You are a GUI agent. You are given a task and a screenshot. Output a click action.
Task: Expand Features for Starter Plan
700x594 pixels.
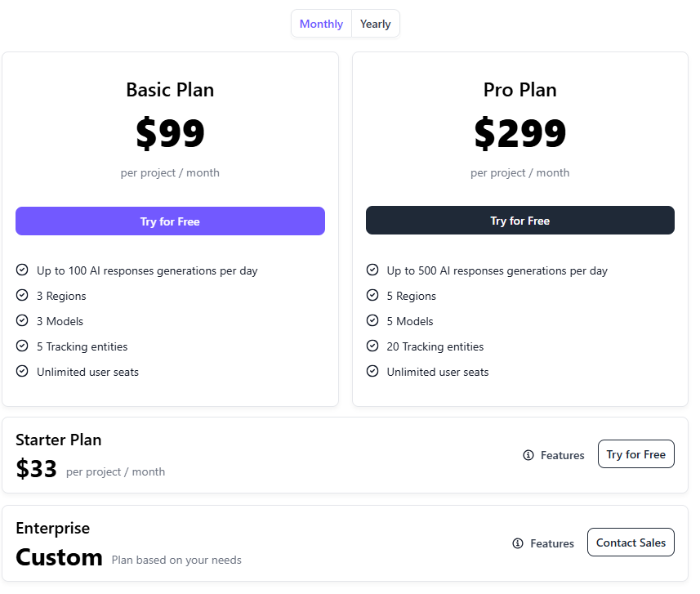[562, 455]
